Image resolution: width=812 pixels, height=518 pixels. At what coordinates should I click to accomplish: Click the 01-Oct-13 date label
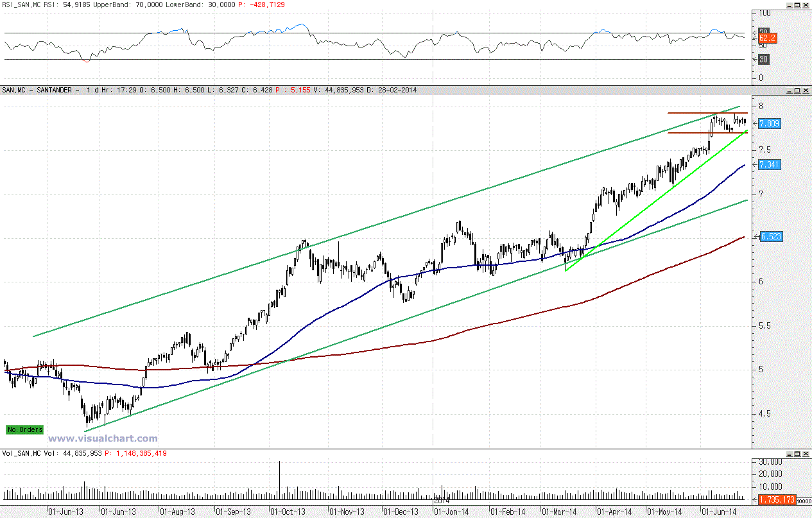pos(288,512)
